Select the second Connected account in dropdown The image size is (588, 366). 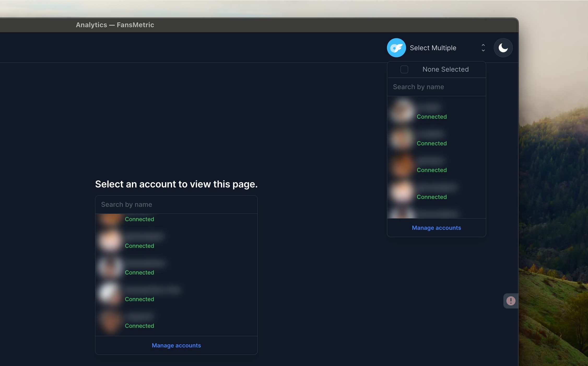coord(436,138)
